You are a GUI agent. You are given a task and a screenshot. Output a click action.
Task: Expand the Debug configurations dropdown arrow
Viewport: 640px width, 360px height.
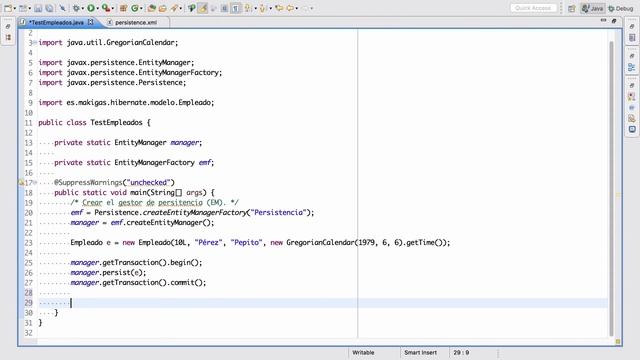coord(82,9)
